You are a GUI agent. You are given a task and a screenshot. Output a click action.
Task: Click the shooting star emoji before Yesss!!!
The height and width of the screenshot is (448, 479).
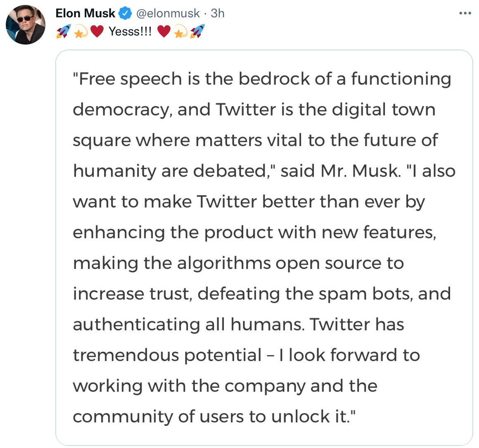coord(80,32)
